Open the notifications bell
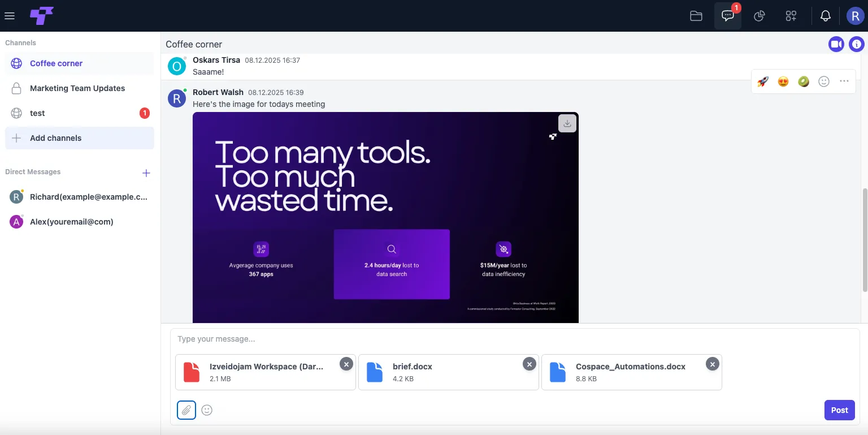The height and width of the screenshot is (435, 868). coord(826,16)
